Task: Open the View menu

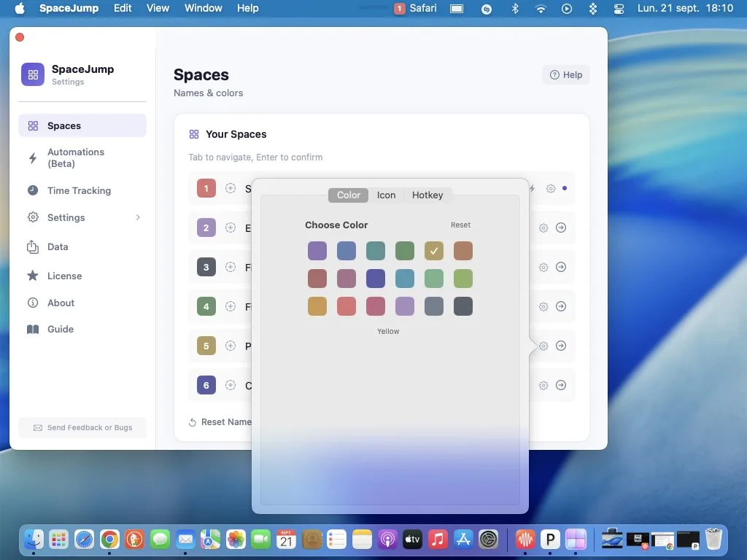Action: (x=158, y=8)
